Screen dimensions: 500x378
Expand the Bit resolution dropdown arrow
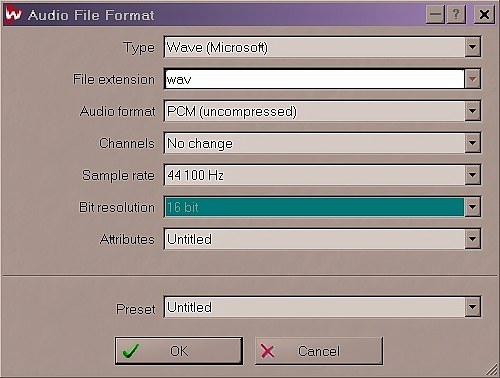click(x=472, y=207)
